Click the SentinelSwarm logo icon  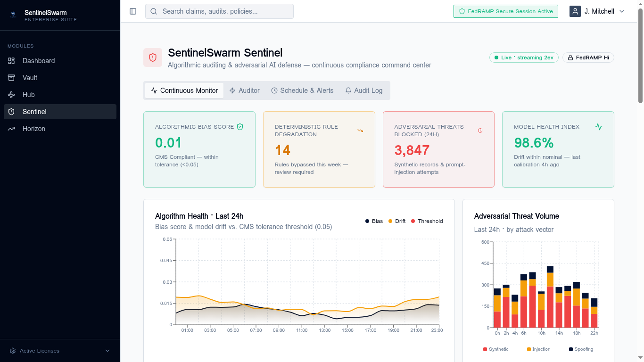[x=13, y=15]
